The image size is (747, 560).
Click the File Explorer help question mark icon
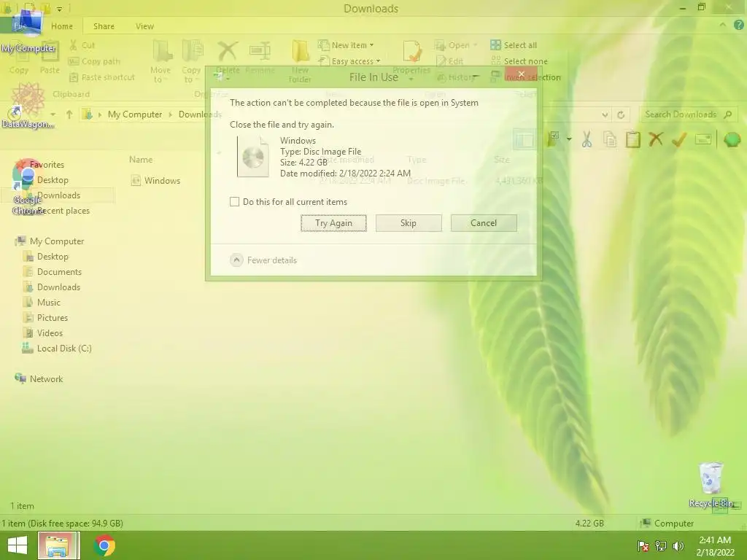click(x=738, y=26)
